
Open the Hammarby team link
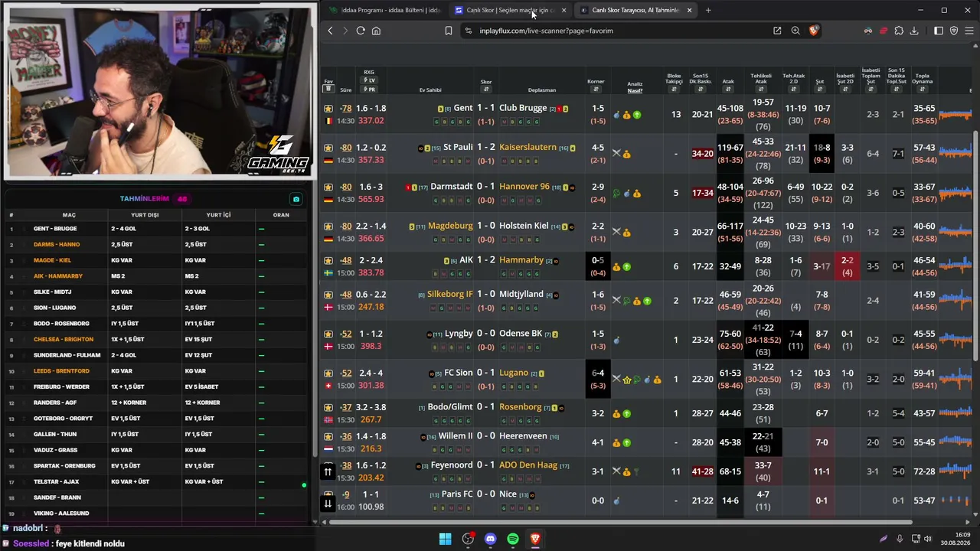pyautogui.click(x=521, y=260)
